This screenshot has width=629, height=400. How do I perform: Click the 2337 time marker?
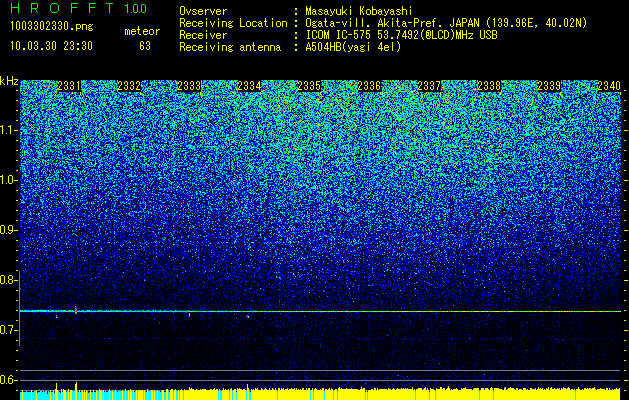(x=429, y=86)
